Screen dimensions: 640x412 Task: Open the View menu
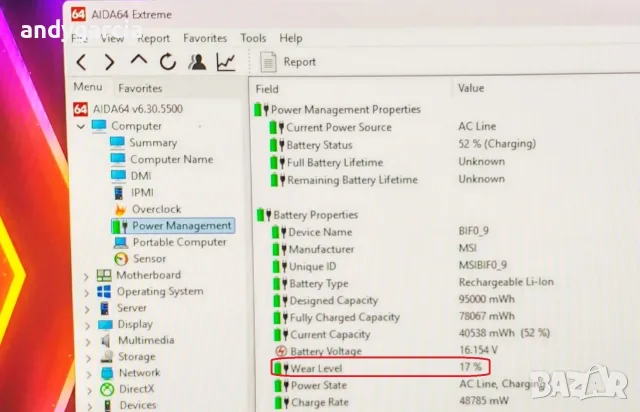112,38
